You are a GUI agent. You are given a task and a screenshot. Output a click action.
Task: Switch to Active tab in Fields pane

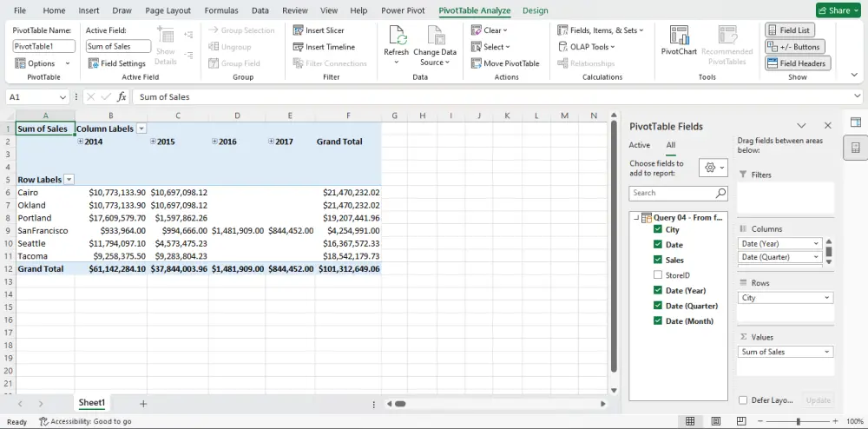pyautogui.click(x=640, y=145)
